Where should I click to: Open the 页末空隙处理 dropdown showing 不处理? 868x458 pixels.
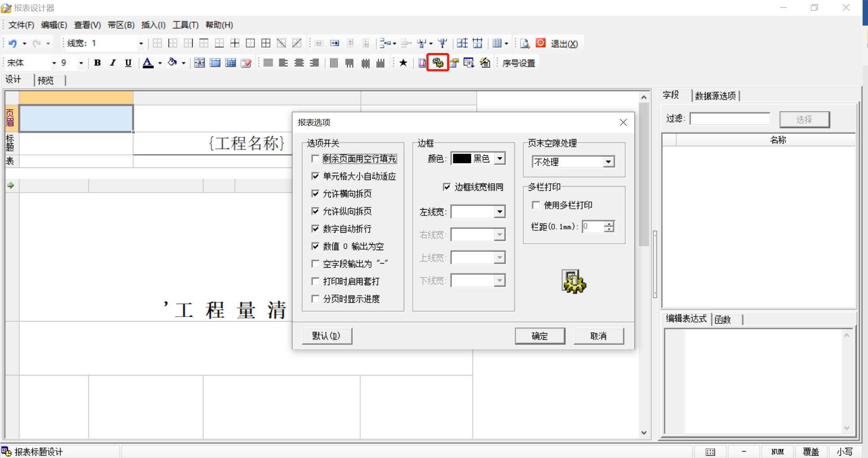(x=609, y=162)
